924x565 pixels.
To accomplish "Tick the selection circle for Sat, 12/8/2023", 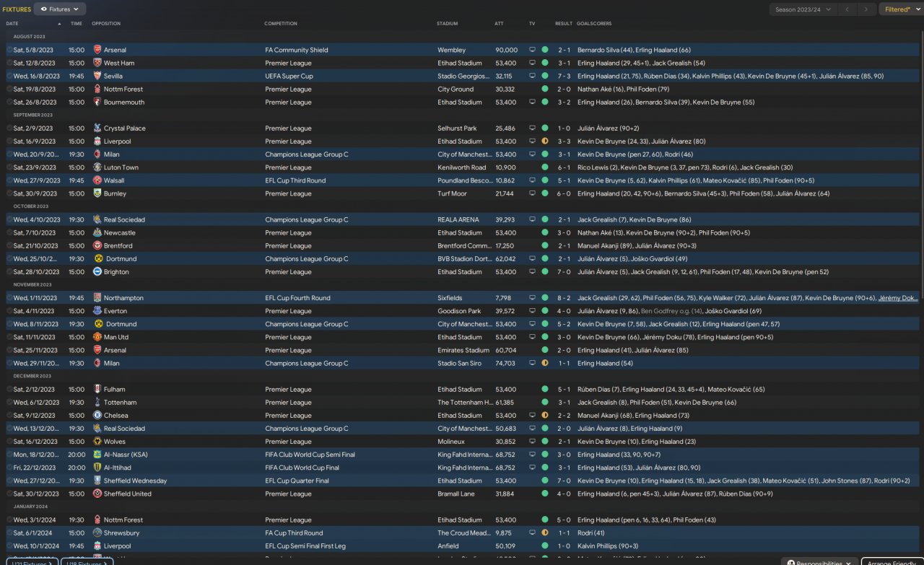I will coord(9,63).
